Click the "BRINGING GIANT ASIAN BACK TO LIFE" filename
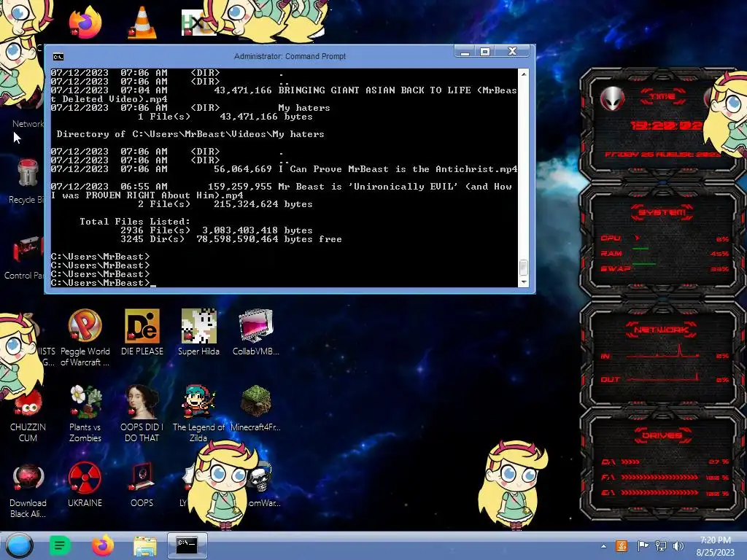 (376, 90)
